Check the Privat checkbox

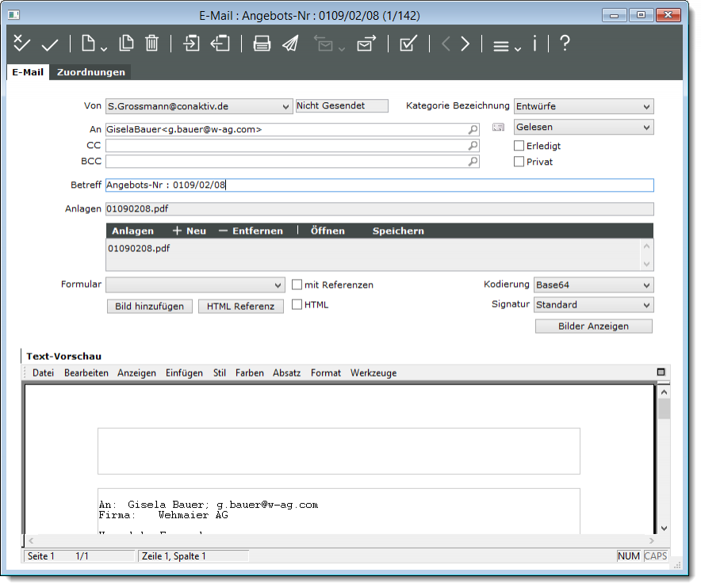(x=519, y=162)
